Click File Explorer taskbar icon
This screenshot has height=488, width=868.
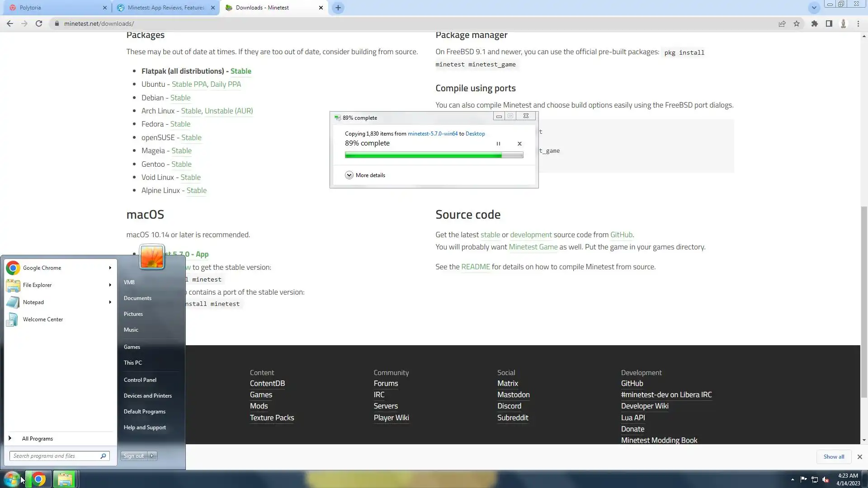pos(65,479)
